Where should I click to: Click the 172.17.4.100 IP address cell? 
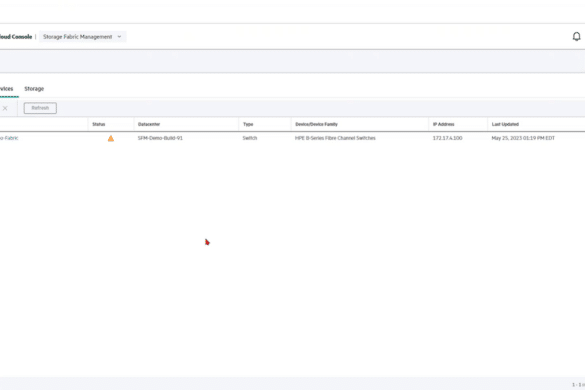coord(447,138)
